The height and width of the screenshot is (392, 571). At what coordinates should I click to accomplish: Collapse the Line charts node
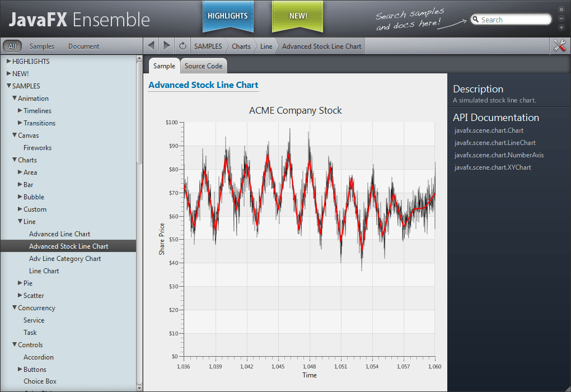point(20,221)
